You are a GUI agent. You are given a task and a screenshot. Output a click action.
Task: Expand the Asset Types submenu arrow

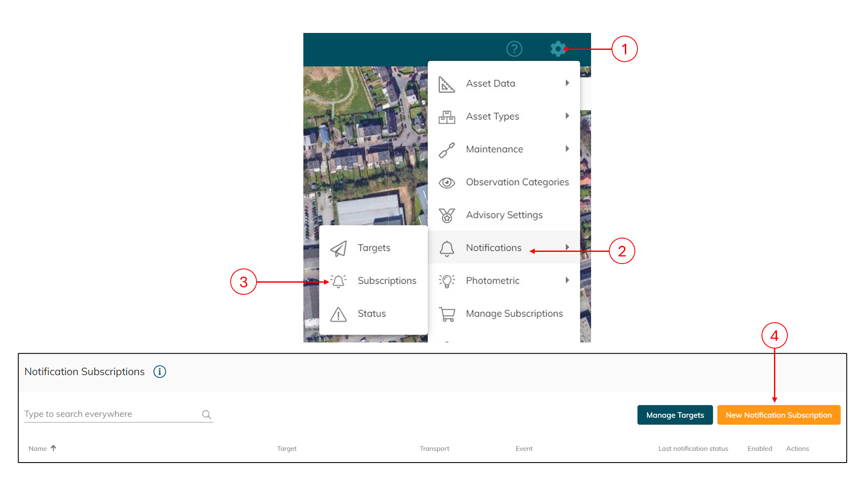click(x=567, y=116)
